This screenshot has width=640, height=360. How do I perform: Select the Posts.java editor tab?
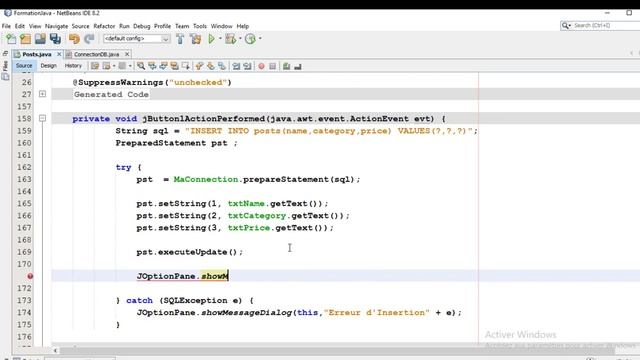[36, 54]
